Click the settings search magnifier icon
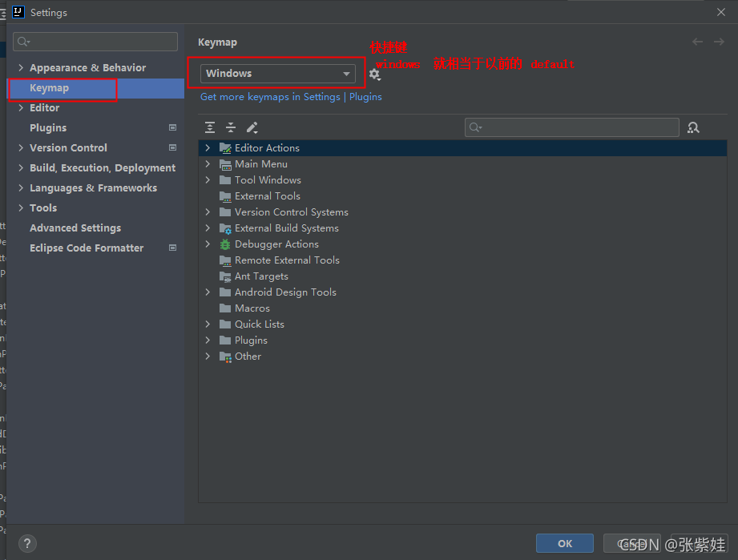This screenshot has height=560, width=738. click(x=23, y=42)
